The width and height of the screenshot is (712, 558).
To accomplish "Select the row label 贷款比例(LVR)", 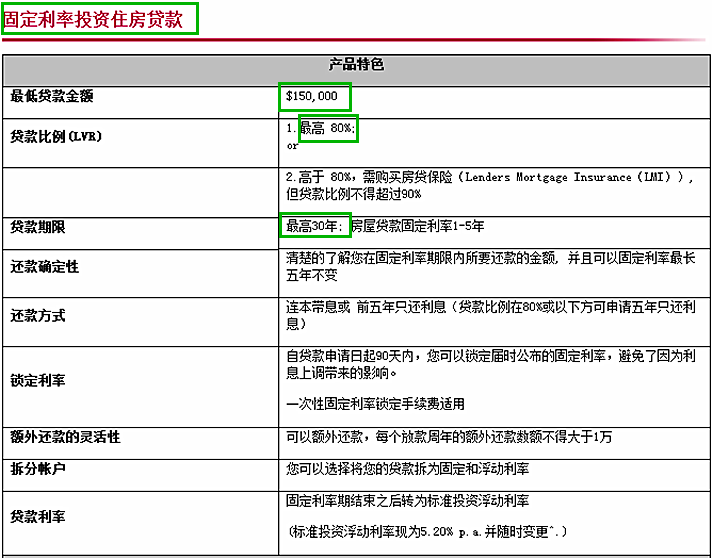I will (x=56, y=136).
